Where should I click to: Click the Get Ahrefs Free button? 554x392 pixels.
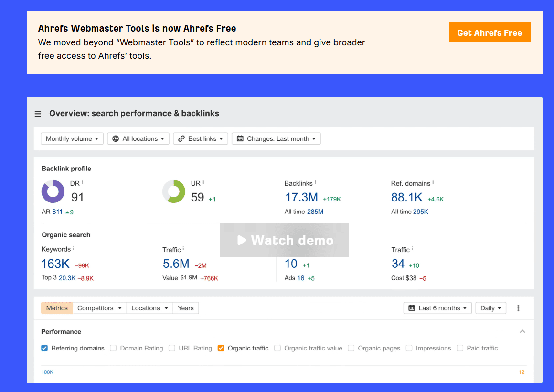(x=490, y=32)
